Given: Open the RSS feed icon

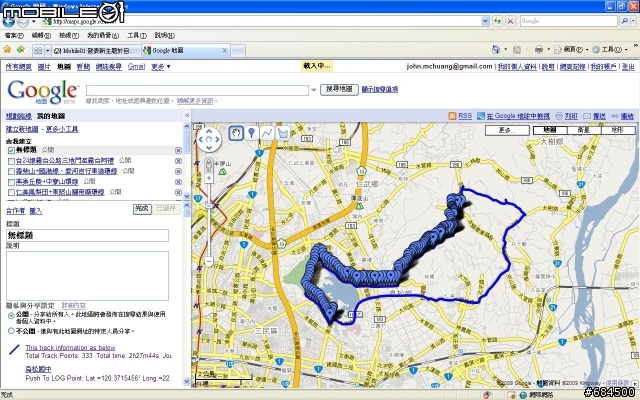Looking at the screenshot, I should coord(452,116).
